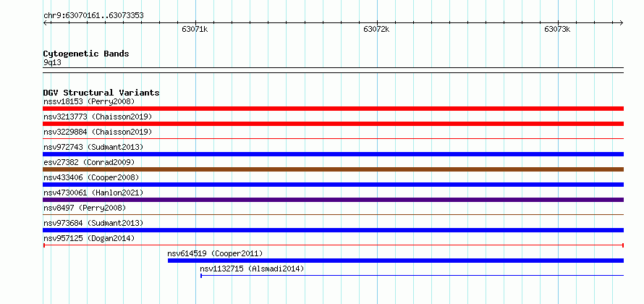
Task: Click the left arrowhead of the ruler
Action: tap(45, 23)
